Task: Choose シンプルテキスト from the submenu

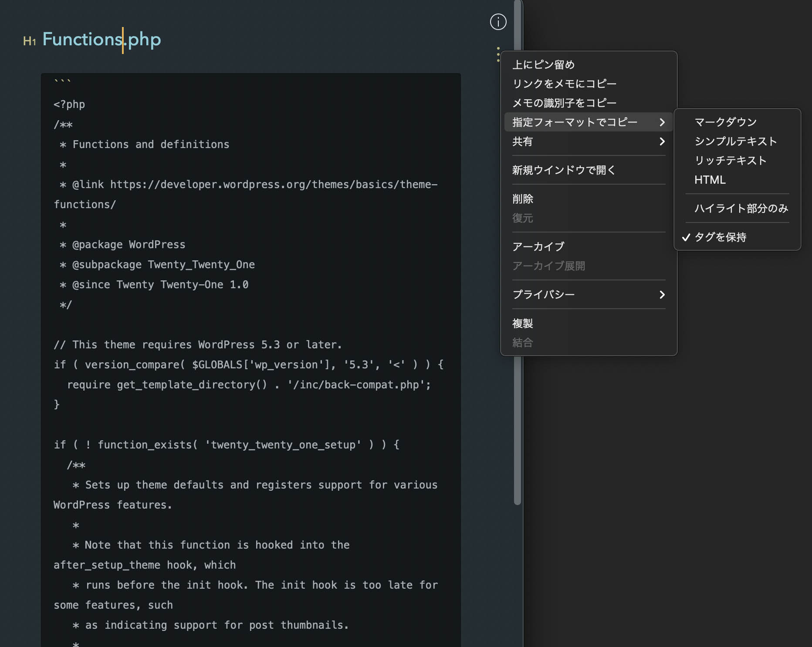Action: pos(735,142)
